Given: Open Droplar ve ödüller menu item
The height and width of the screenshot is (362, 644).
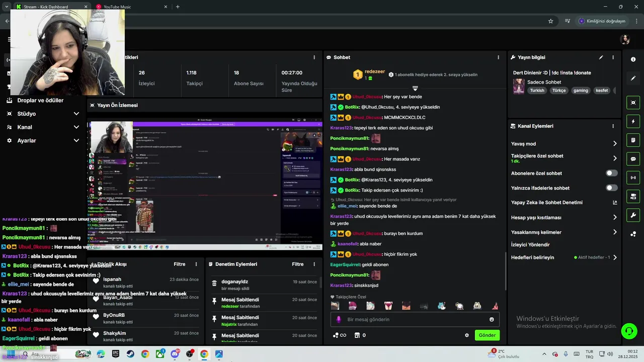Looking at the screenshot, I should (x=40, y=100).
